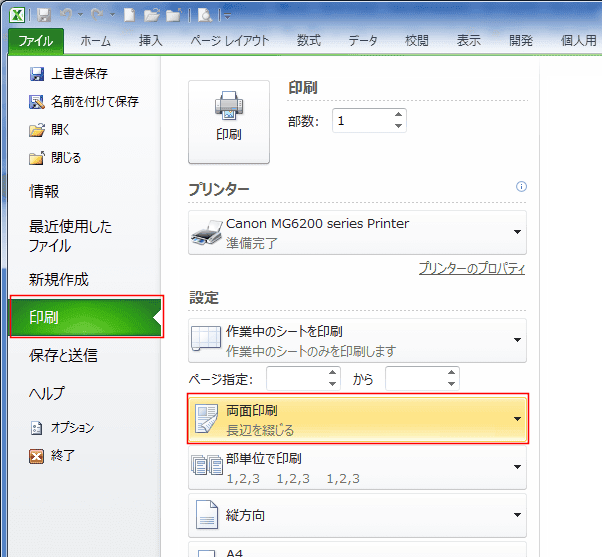Click 終了 to exit Excel
The image size is (602, 557).
(x=52, y=456)
